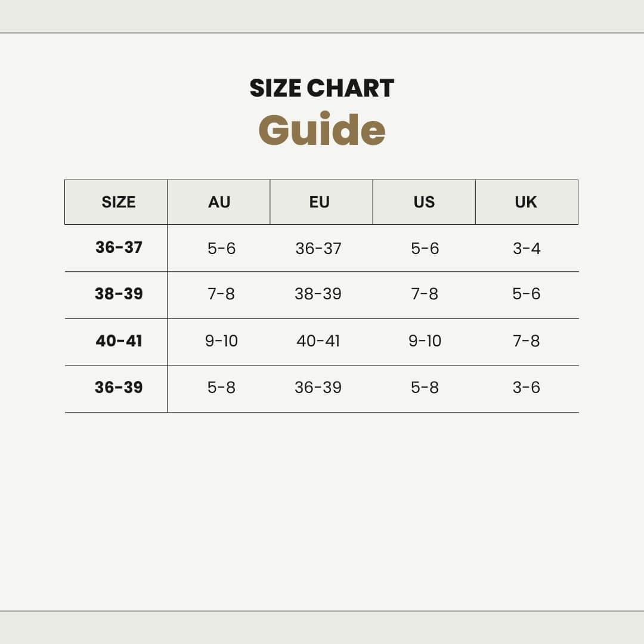This screenshot has width=644, height=644.
Task: Click the bold 36-39 size row label
Action: click(119, 387)
